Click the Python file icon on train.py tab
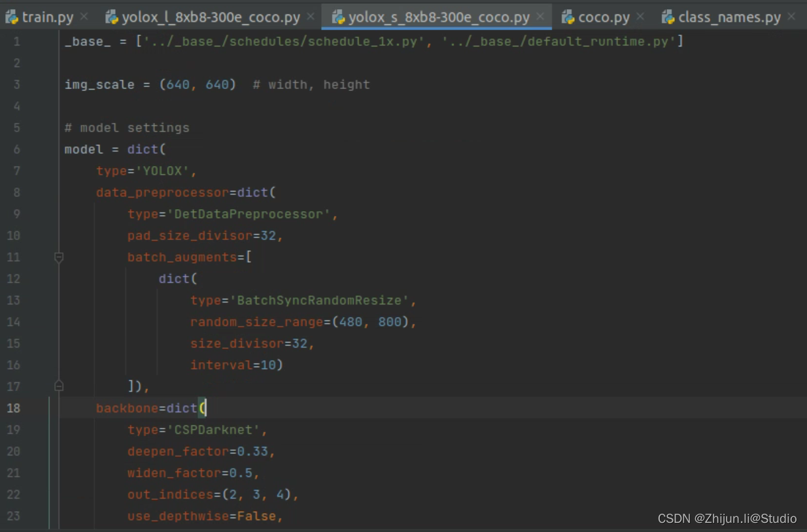Image resolution: width=807 pixels, height=532 pixels. (x=12, y=17)
